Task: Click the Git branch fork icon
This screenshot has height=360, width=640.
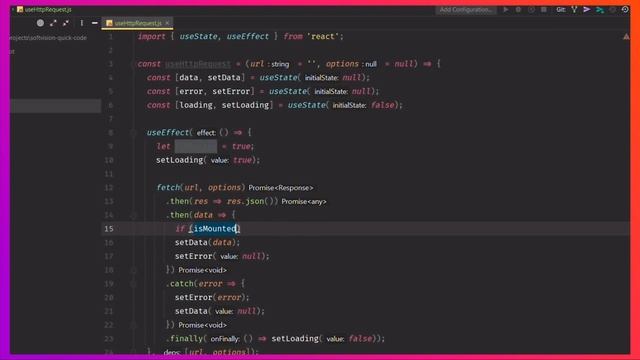Action: (574, 9)
